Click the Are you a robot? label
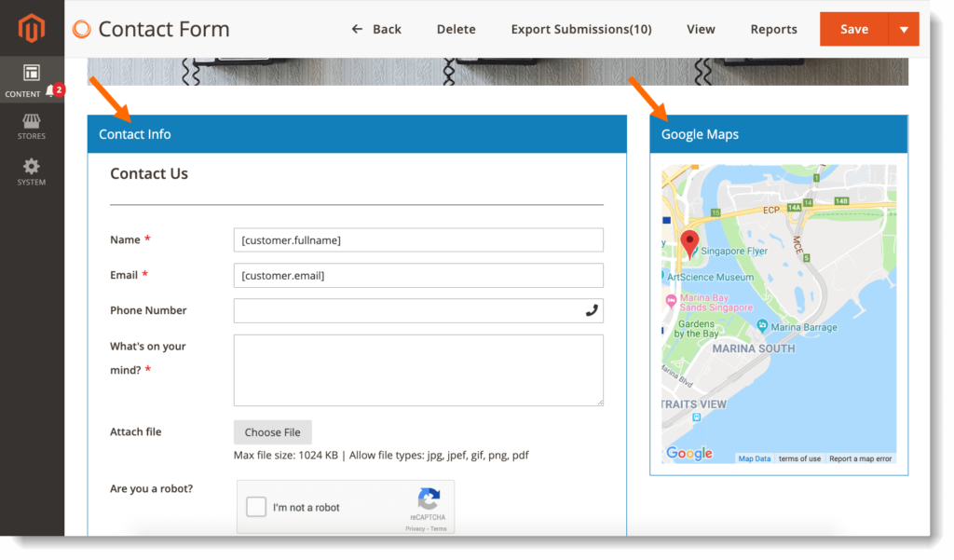This screenshot has height=560, width=954. coord(152,488)
